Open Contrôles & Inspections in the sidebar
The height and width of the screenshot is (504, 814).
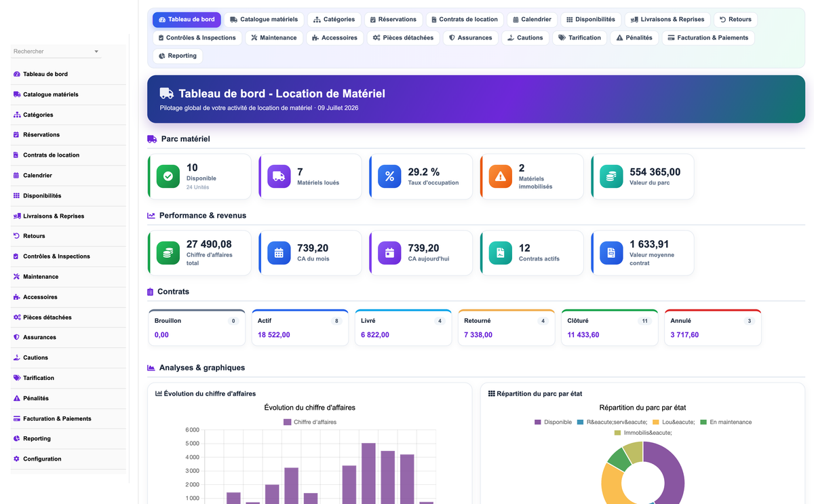click(x=69, y=256)
